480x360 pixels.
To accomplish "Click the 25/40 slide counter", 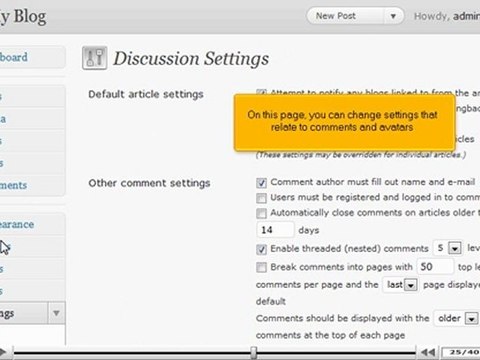I will (461, 352).
